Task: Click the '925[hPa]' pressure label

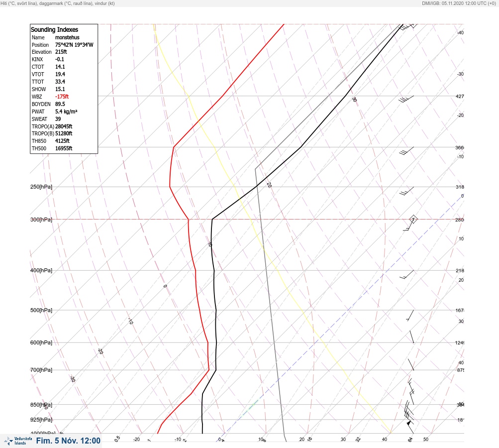Action: (x=41, y=420)
